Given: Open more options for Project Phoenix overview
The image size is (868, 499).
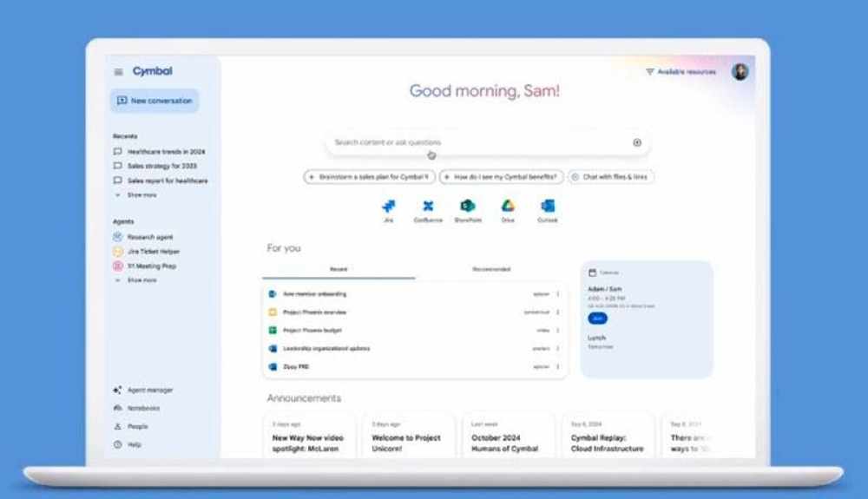Looking at the screenshot, I should [x=558, y=312].
